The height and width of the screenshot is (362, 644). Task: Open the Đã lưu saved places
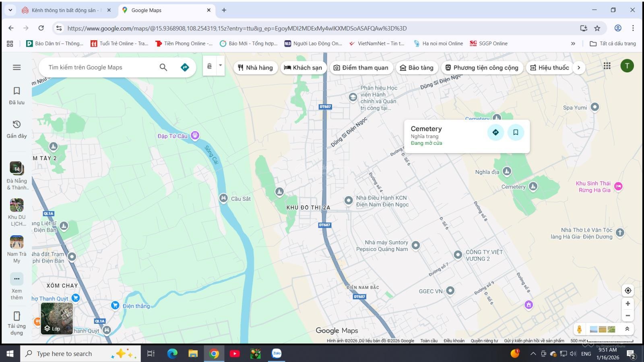[17, 95]
